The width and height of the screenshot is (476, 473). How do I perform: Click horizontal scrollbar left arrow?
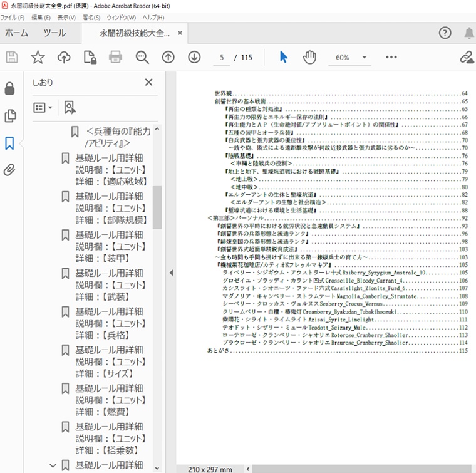(248, 469)
